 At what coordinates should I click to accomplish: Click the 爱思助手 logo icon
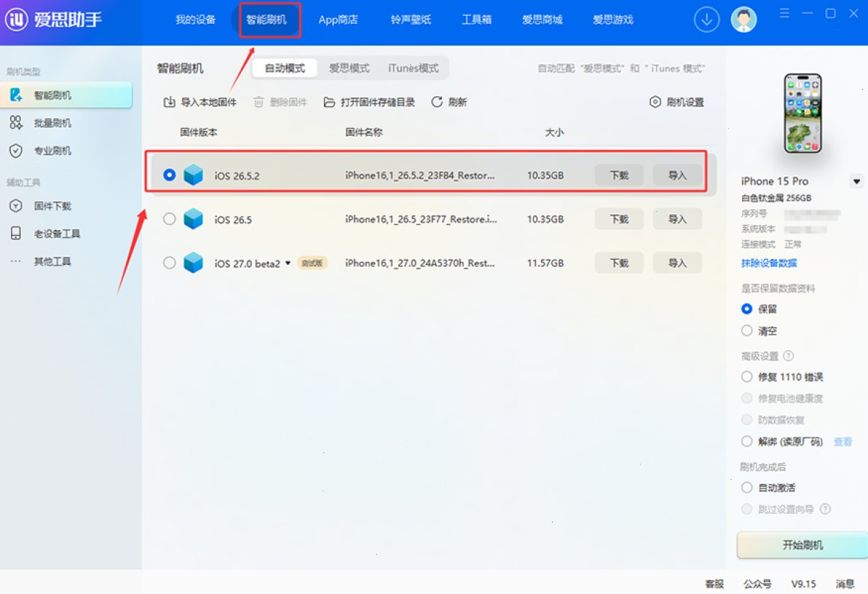coord(17,20)
